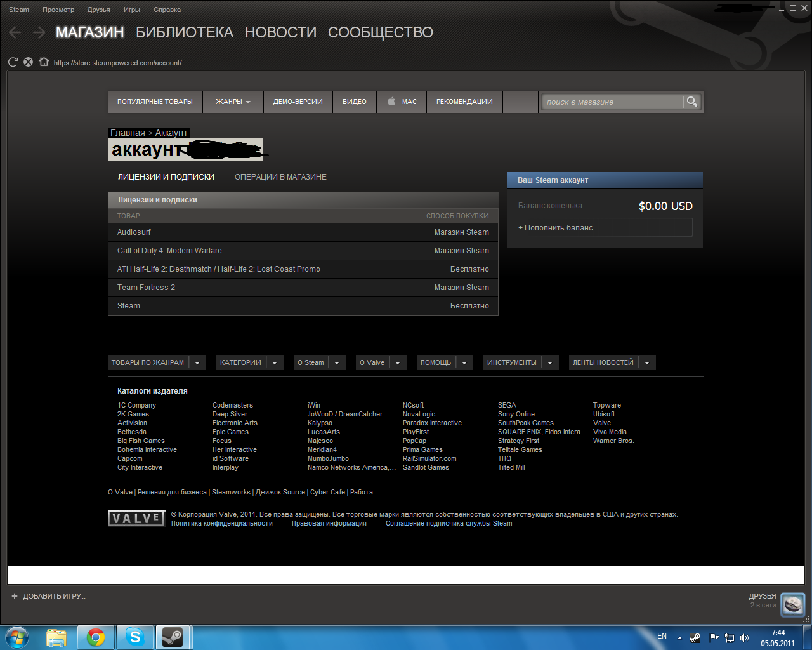Open Action Center flag icon
Image resolution: width=812 pixels, height=650 pixels.
pyautogui.click(x=714, y=638)
